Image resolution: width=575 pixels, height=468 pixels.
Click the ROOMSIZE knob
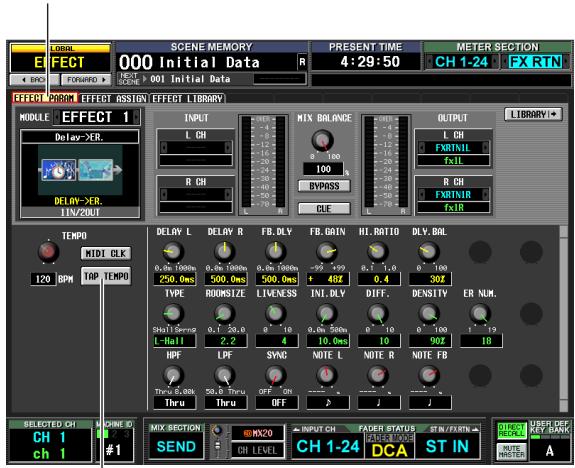click(225, 314)
